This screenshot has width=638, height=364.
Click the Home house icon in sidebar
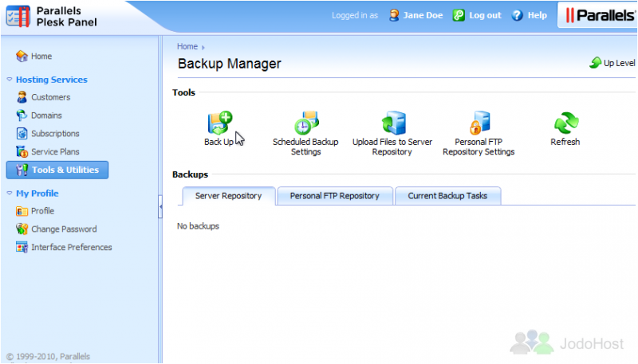pos(22,56)
